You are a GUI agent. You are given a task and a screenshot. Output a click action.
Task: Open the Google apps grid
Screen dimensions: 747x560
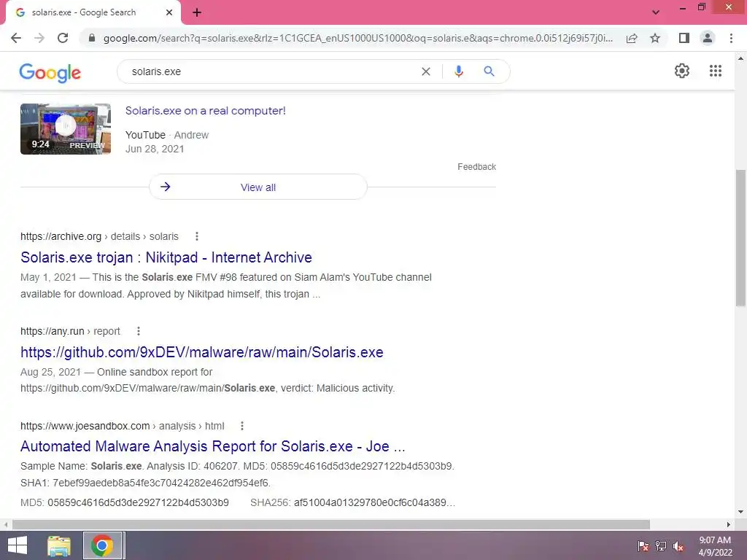[x=715, y=71]
